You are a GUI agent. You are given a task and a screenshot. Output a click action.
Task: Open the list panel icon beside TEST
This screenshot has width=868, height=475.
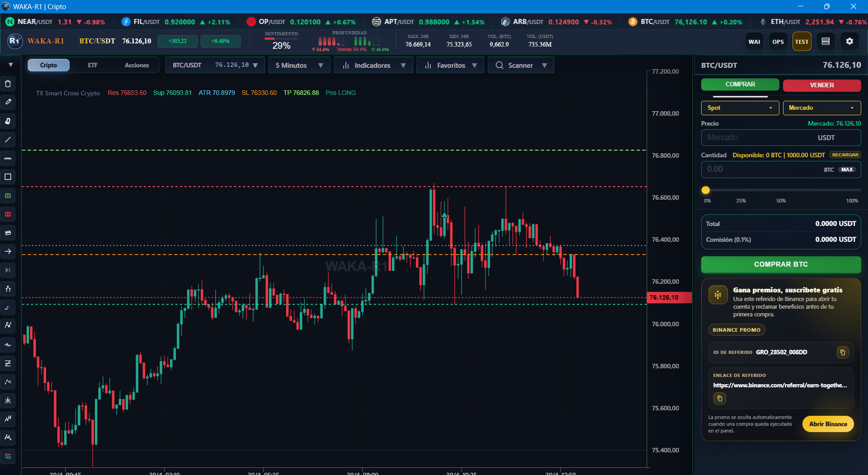(826, 41)
